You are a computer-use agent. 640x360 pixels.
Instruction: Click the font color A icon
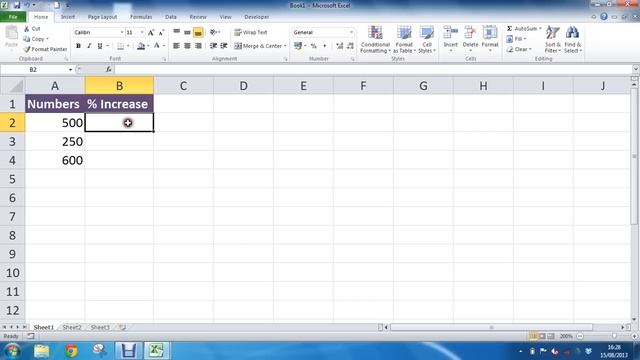[157, 46]
